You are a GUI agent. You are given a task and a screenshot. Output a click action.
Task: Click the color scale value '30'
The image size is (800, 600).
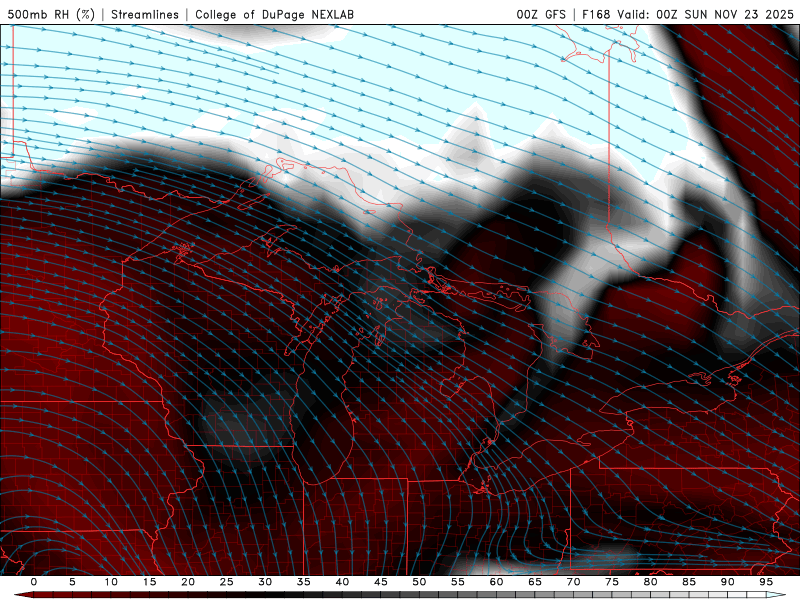[x=265, y=582]
